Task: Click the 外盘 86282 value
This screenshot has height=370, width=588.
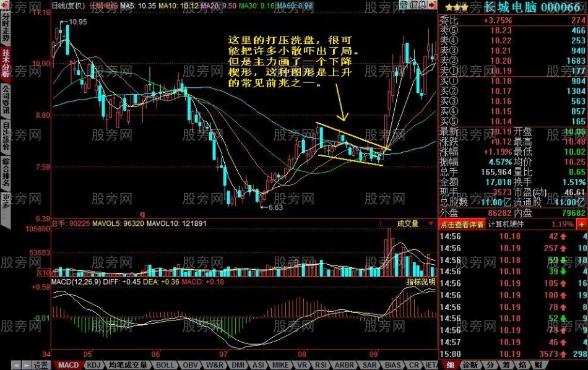Action: pyautogui.click(x=500, y=213)
